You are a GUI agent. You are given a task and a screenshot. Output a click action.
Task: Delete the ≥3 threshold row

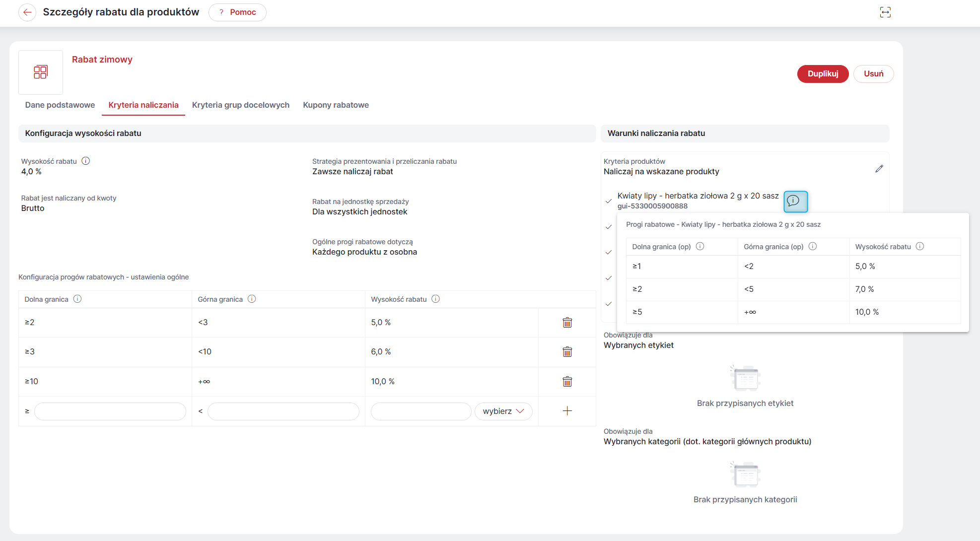(x=567, y=352)
